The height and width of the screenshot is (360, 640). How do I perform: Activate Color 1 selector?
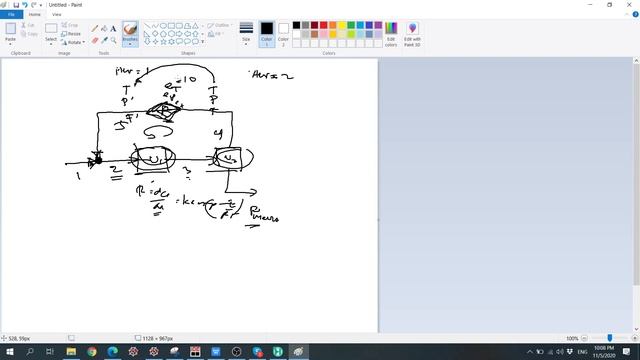267,34
